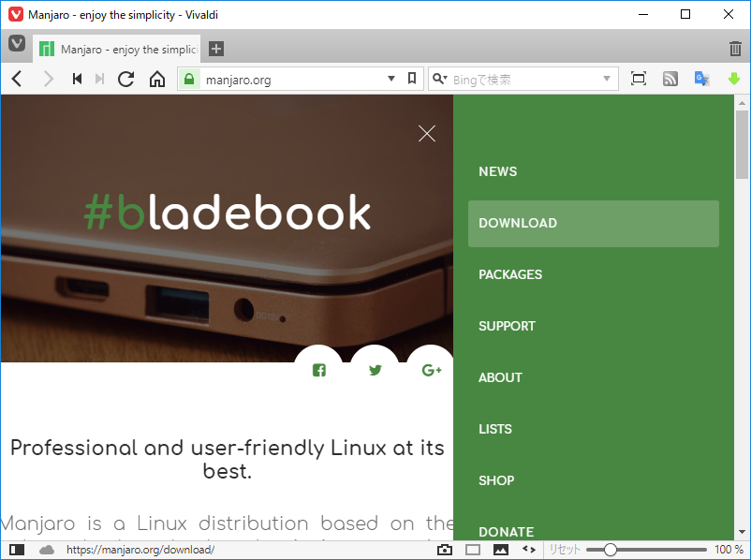Screen dimensions: 751x560
Task: Maximize the Vivaldi window
Action: click(685, 14)
